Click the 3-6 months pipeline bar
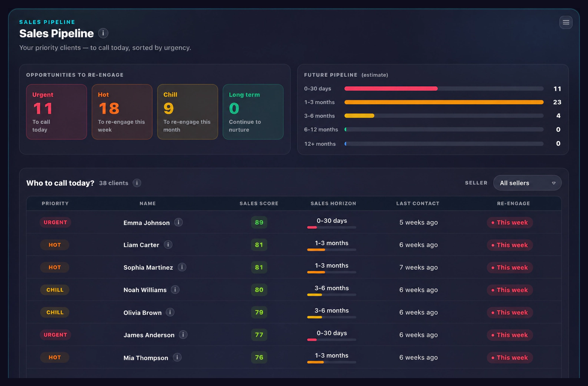588x386 pixels. (x=444, y=116)
